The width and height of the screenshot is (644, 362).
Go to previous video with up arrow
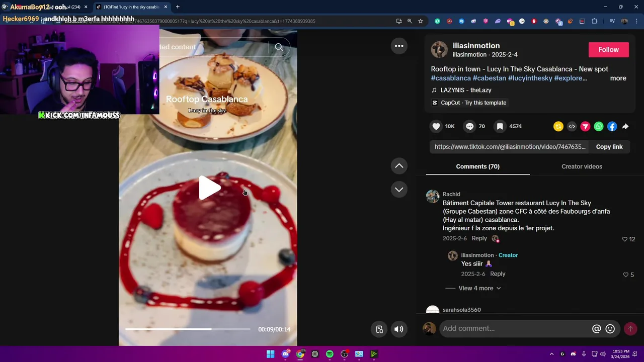coord(399,166)
